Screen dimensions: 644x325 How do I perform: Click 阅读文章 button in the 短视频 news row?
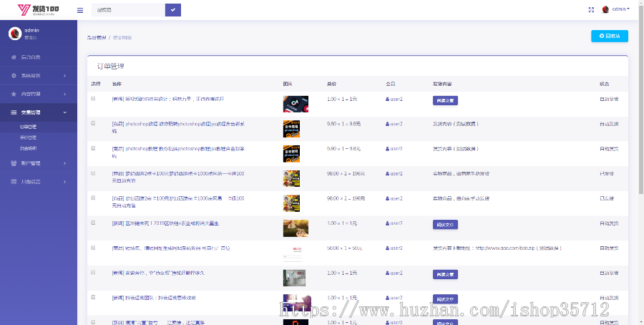pos(445,101)
